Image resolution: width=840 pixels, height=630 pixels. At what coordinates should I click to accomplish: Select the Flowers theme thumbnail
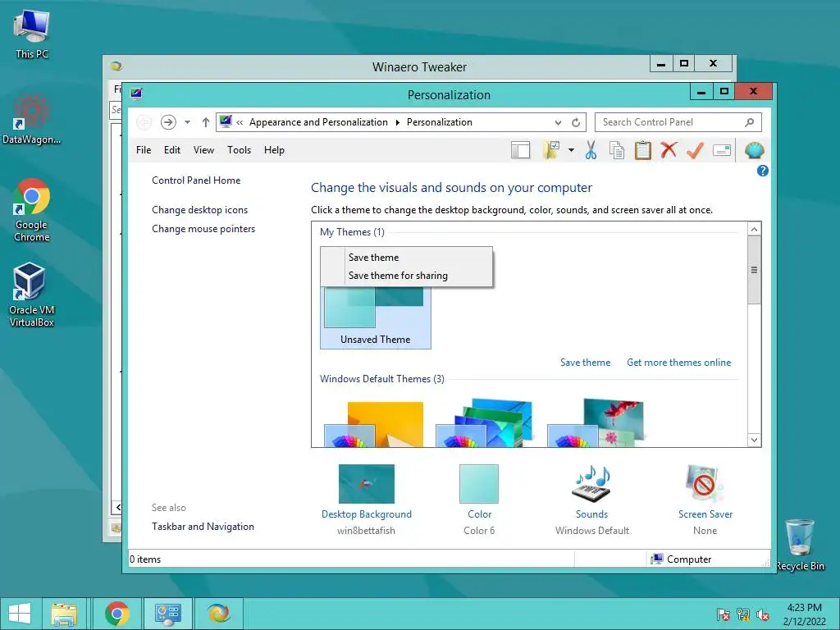596,423
